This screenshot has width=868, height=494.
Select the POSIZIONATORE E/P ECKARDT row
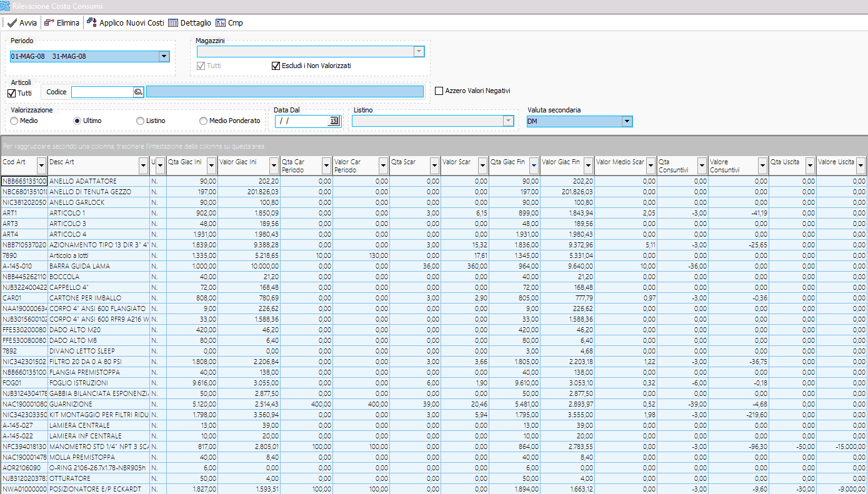click(434, 489)
